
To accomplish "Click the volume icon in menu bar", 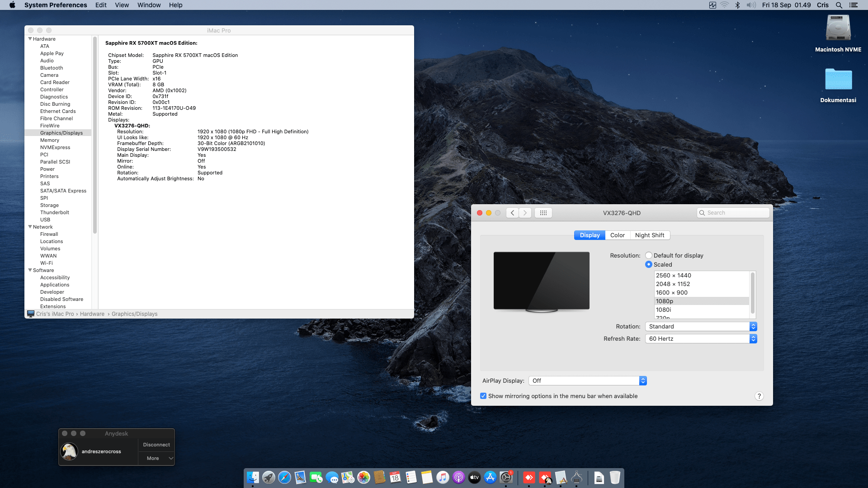I will pyautogui.click(x=751, y=5).
